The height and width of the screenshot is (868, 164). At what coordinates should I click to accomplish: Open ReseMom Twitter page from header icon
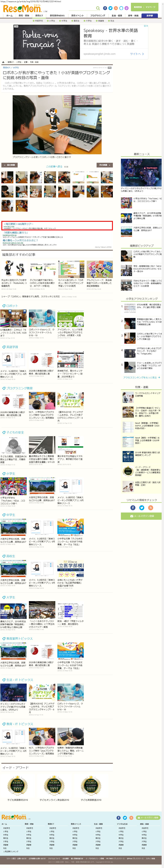click(x=110, y=8)
